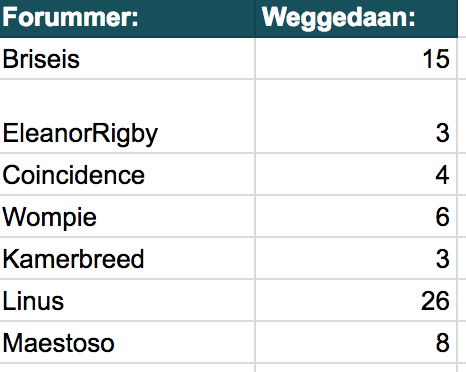
Task: Click the column divider between Forummer and Weggedaan headers
Action: [x=255, y=18]
